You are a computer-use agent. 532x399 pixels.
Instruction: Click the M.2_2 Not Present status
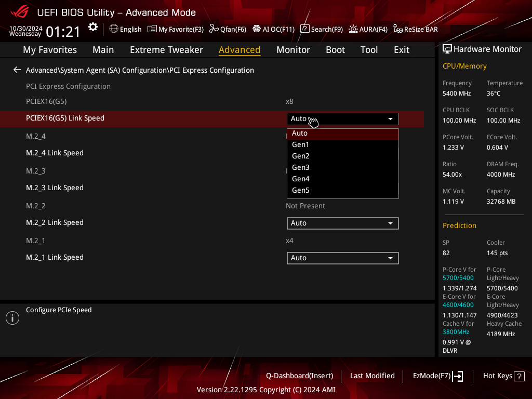305,206
